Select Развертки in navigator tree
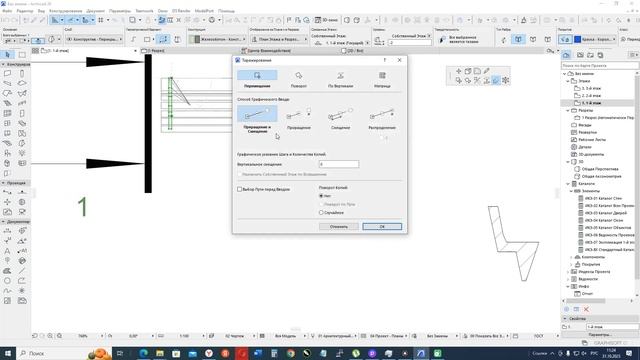Image resolution: width=640 pixels, height=360 pixels. 587,133
